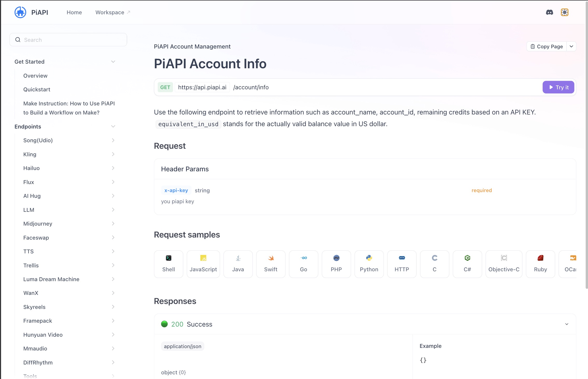Select the Objective-C sample icon
Image resolution: width=588 pixels, height=379 pixels.
click(x=504, y=258)
